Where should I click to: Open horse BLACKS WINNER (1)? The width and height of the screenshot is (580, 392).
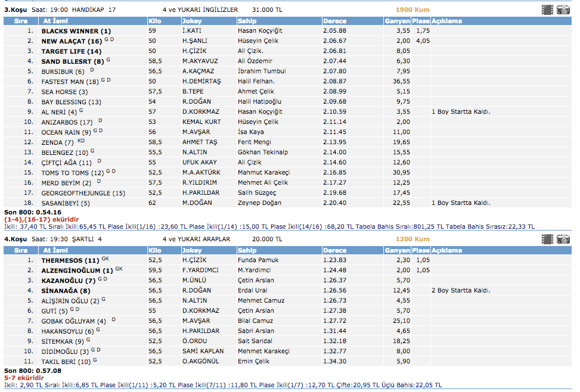[76, 31]
